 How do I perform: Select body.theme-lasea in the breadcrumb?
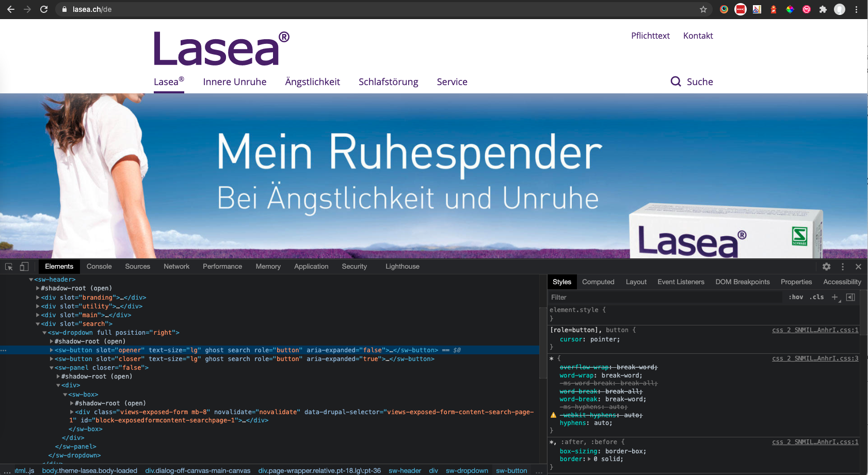click(x=89, y=470)
